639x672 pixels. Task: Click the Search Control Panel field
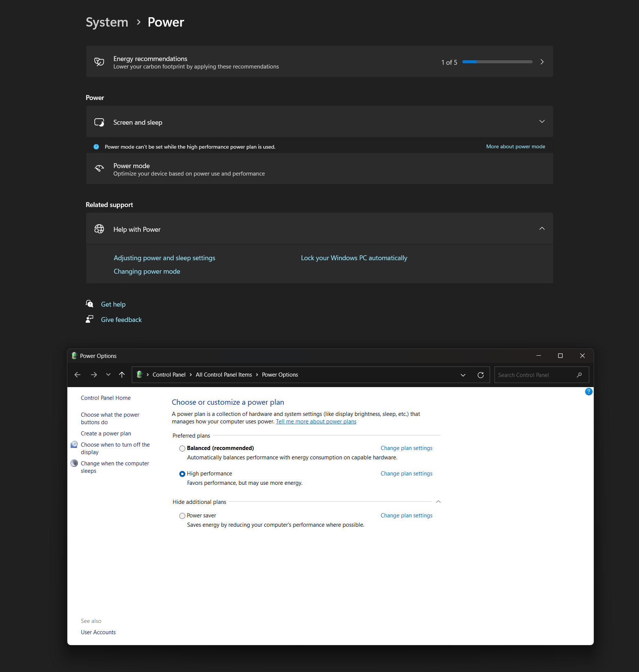tap(541, 375)
